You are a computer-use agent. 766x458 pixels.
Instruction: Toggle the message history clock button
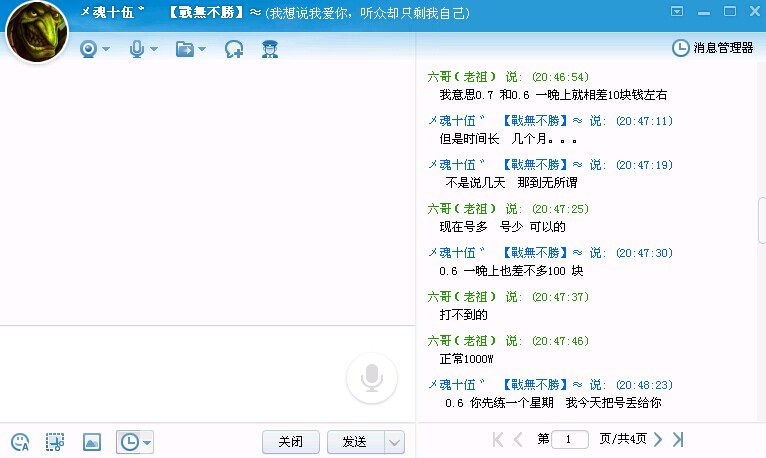128,441
